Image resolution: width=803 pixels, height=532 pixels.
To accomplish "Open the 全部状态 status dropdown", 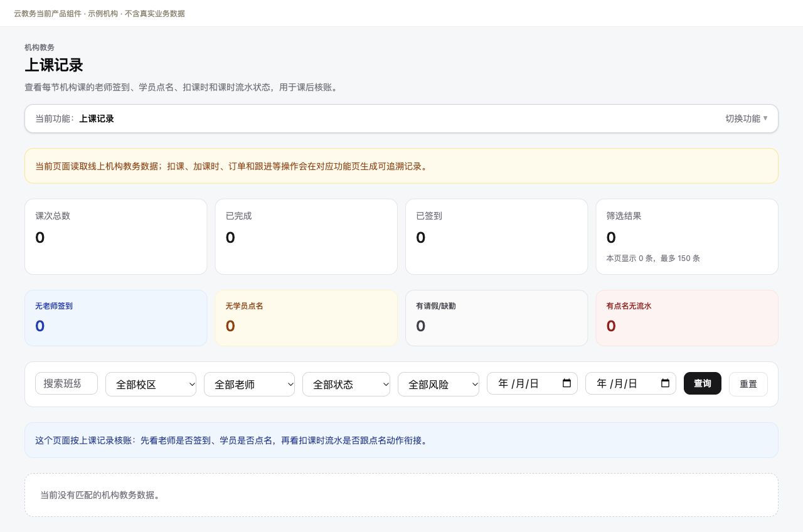I will tap(346, 384).
